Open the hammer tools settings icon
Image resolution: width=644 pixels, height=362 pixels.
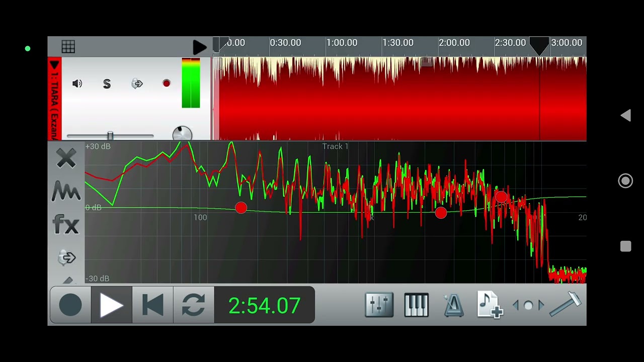click(566, 305)
